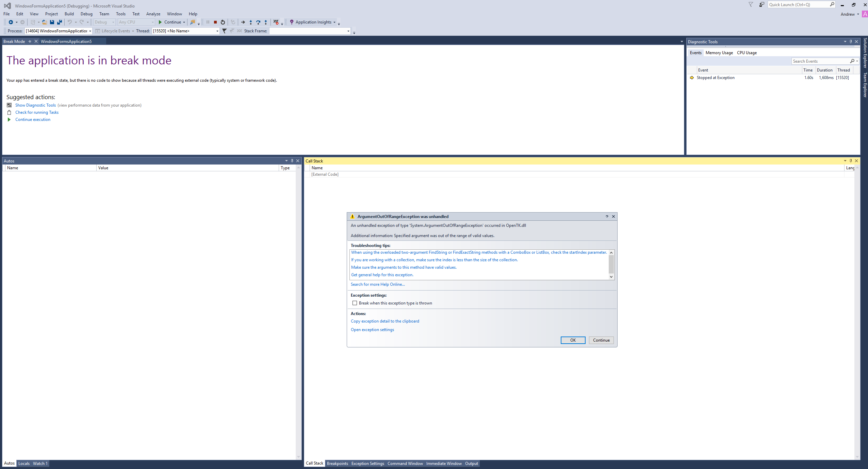Switch to the Memory Usage tab
868x469 pixels.
coord(719,52)
